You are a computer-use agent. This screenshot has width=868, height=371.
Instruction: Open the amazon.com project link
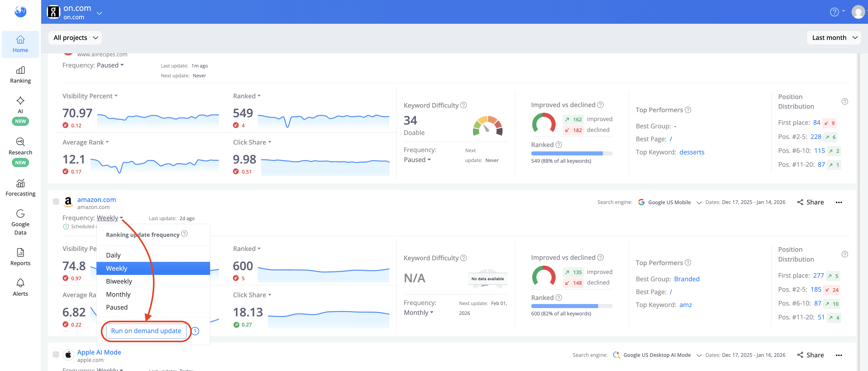(96, 200)
